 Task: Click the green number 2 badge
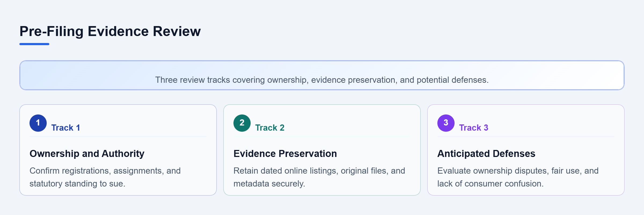pyautogui.click(x=242, y=123)
